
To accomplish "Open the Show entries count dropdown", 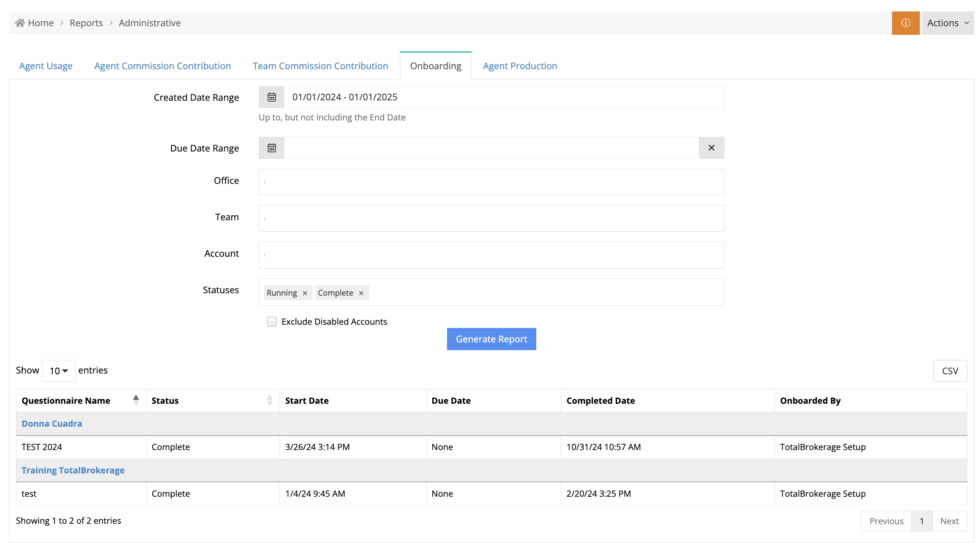I will pos(59,371).
